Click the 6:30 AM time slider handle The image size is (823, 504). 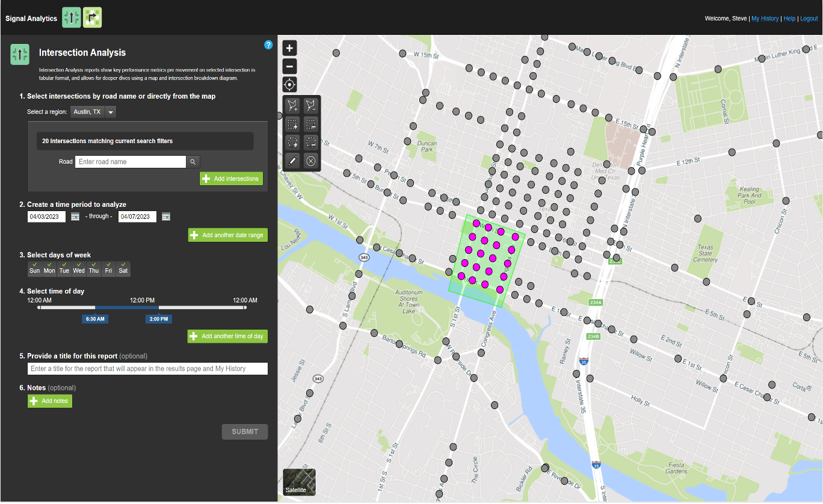click(x=95, y=319)
